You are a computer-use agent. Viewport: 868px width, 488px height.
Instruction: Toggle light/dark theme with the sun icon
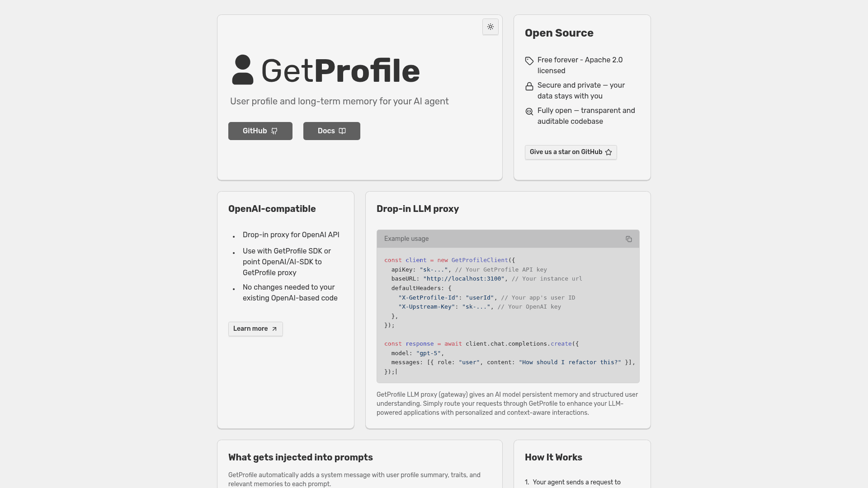(x=490, y=27)
